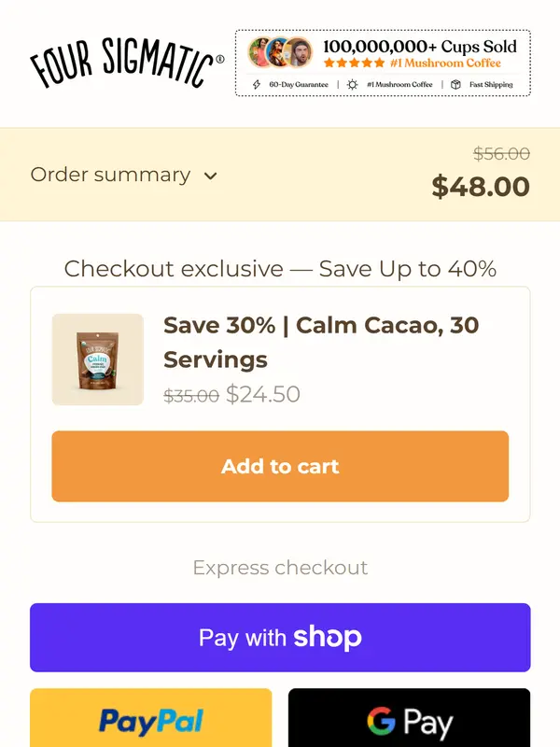
Task: Open the Order summary section
Action: pos(110,175)
